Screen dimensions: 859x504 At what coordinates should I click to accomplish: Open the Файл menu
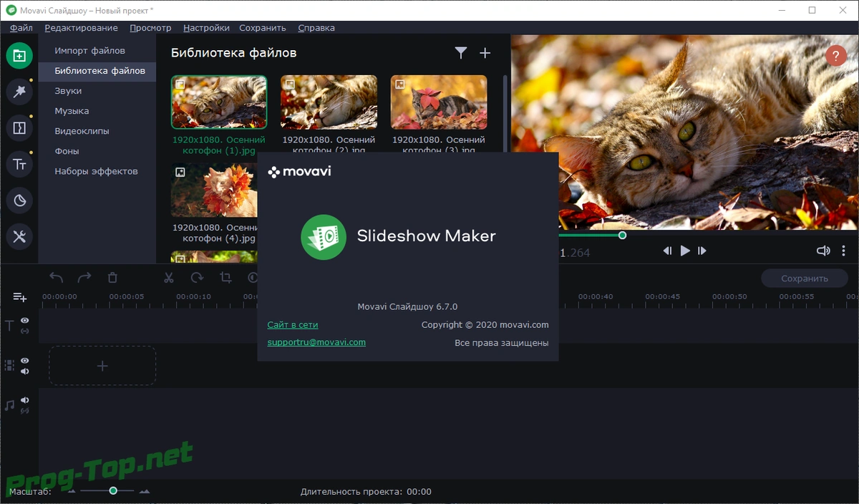coord(21,28)
